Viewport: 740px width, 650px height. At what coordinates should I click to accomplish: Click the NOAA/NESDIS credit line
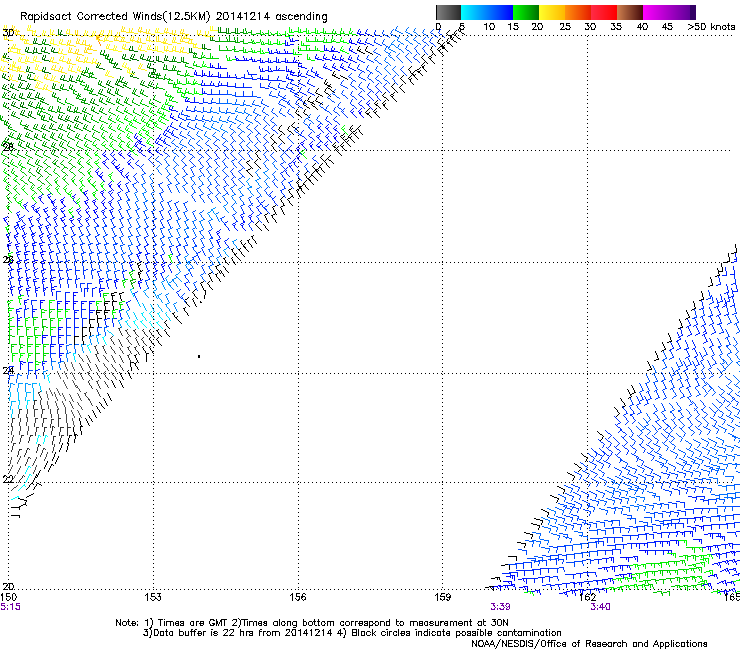click(589, 644)
